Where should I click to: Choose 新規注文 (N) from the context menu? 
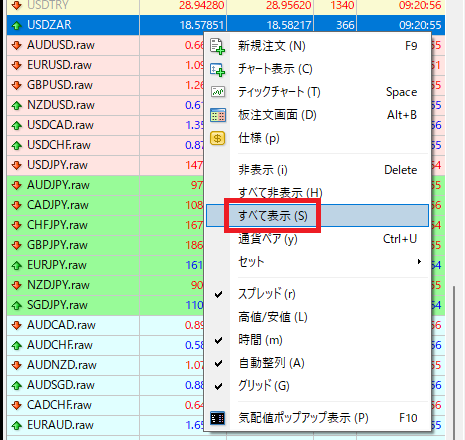[x=317, y=46]
